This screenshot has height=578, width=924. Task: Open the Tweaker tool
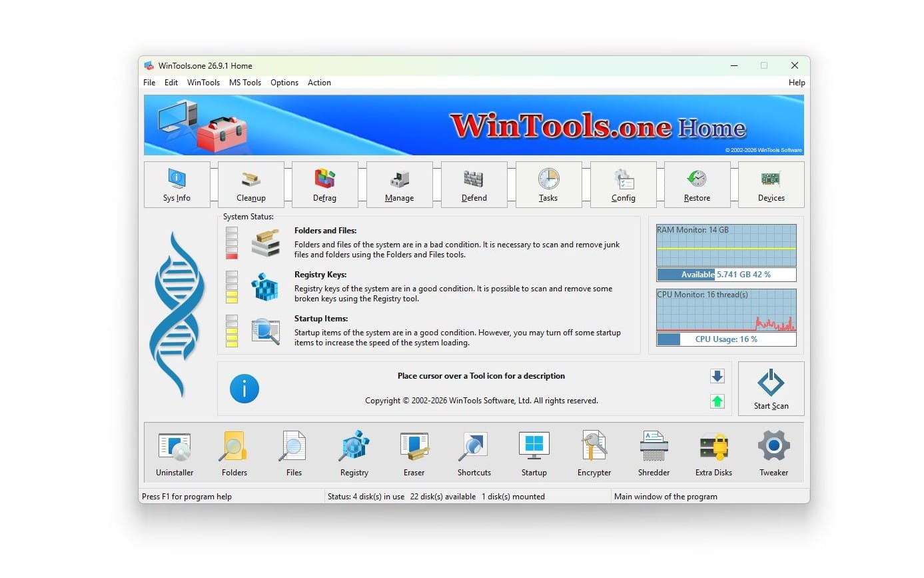[774, 454]
